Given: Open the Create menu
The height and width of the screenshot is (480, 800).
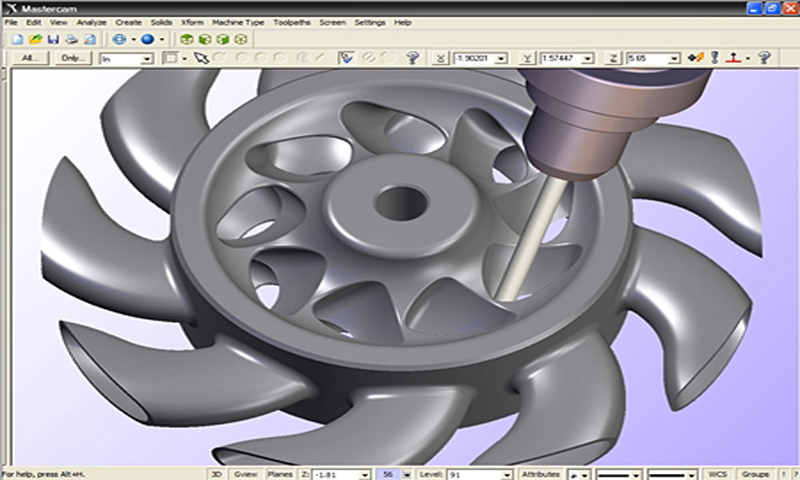Looking at the screenshot, I should (x=128, y=22).
